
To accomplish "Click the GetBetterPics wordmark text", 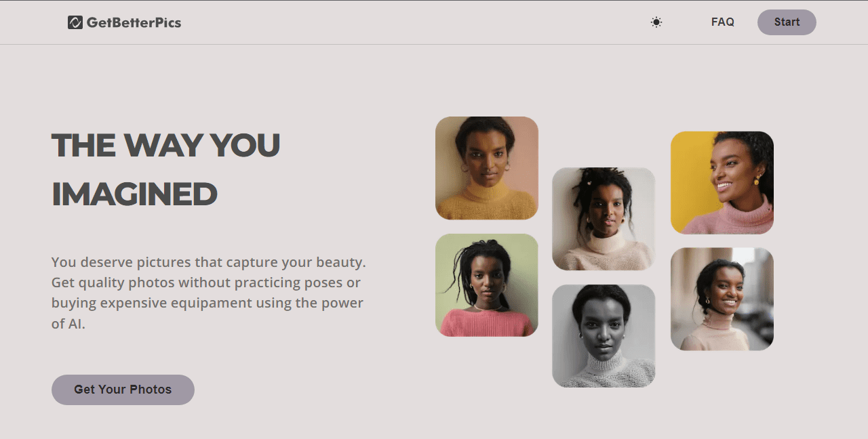I will (134, 22).
